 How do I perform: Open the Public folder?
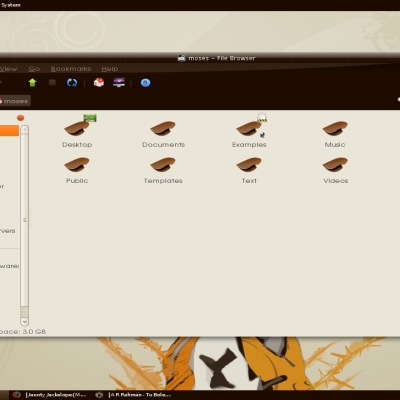tap(77, 171)
